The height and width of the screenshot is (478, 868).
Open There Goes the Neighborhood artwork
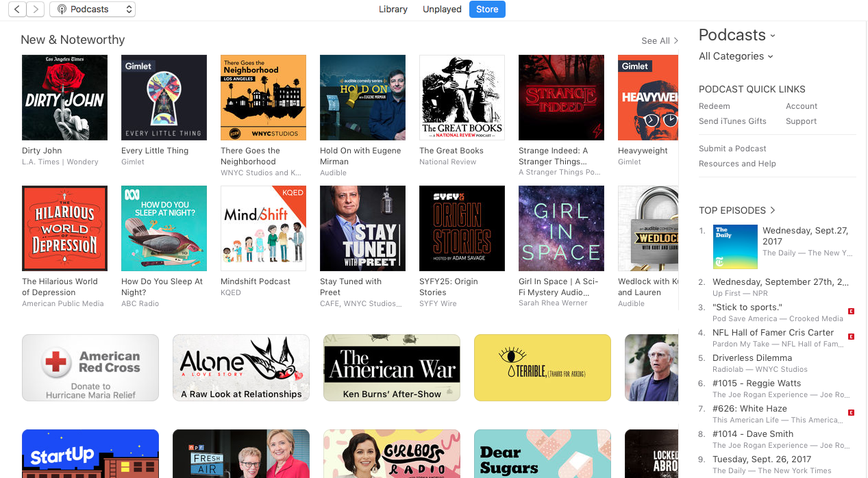point(263,97)
